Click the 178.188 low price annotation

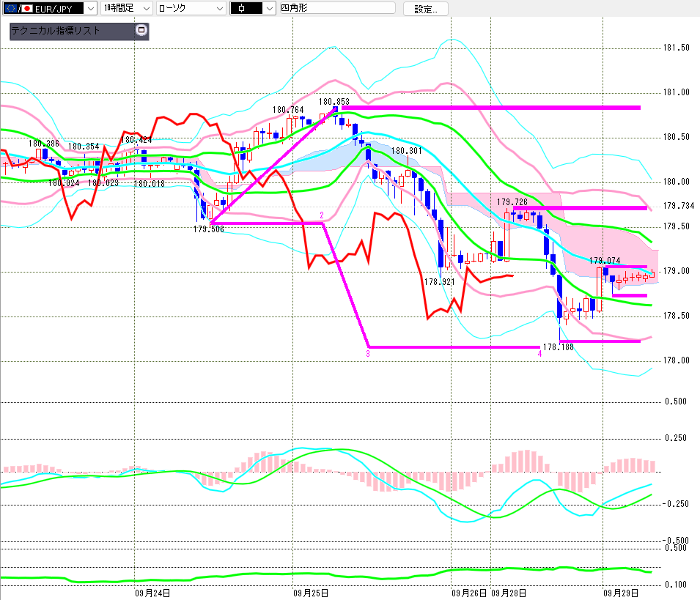coord(558,347)
